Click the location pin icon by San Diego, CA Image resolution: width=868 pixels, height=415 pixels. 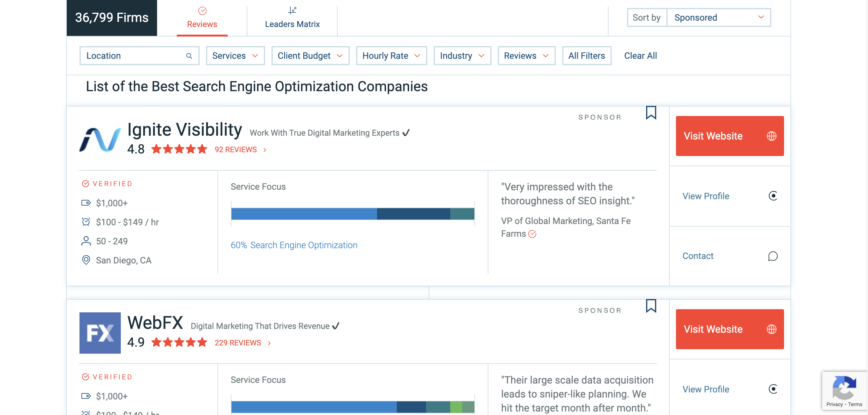click(86, 260)
